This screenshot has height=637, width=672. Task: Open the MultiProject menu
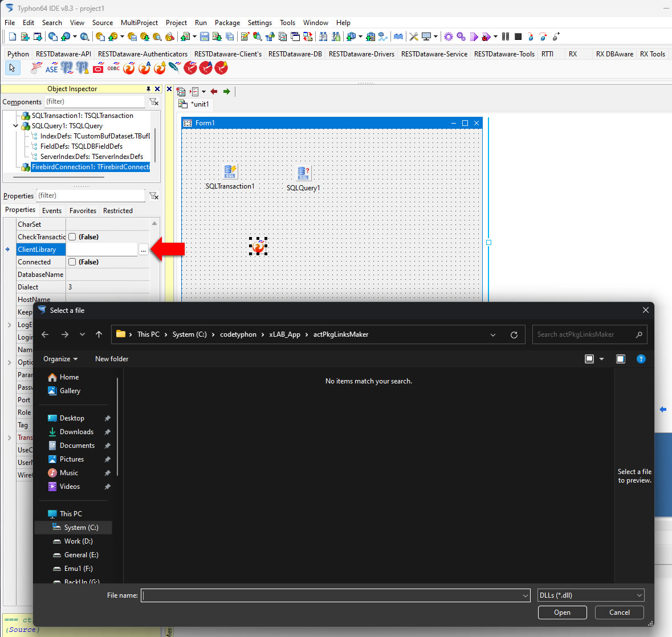click(139, 23)
